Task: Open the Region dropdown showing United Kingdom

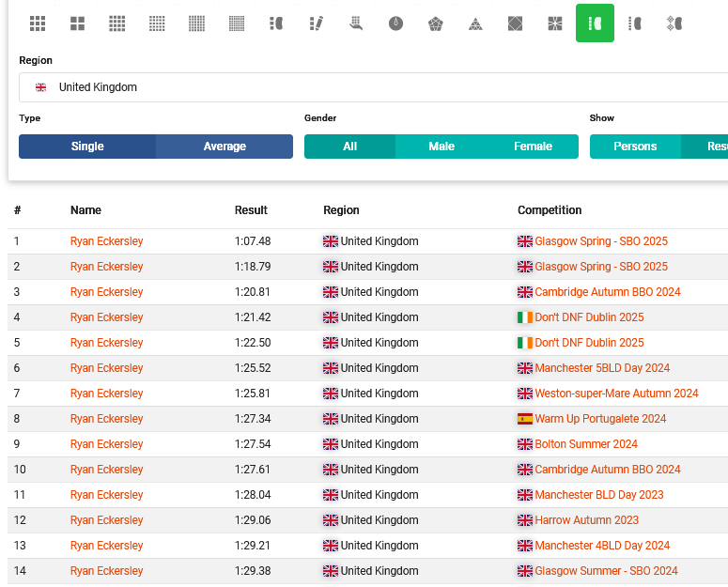Action: (x=373, y=87)
